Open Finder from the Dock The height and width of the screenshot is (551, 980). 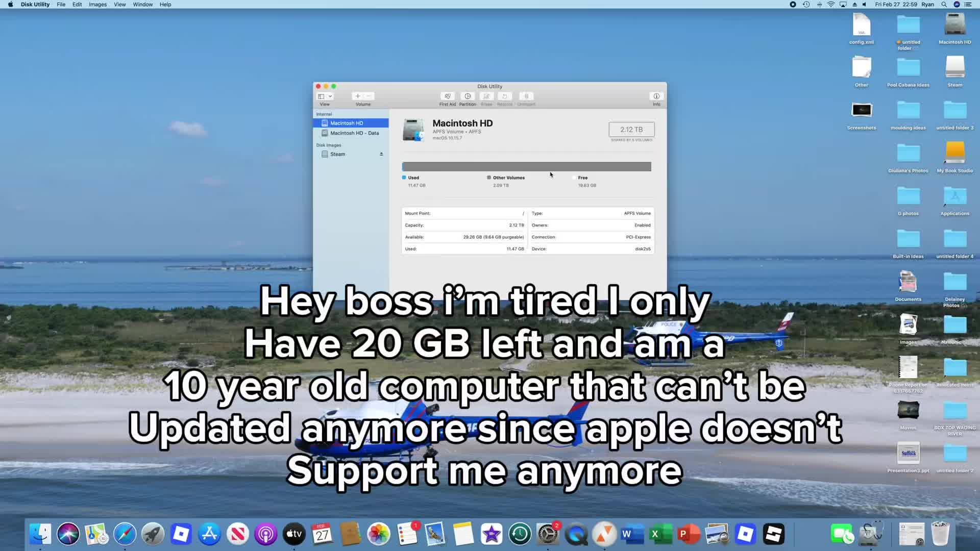click(40, 534)
